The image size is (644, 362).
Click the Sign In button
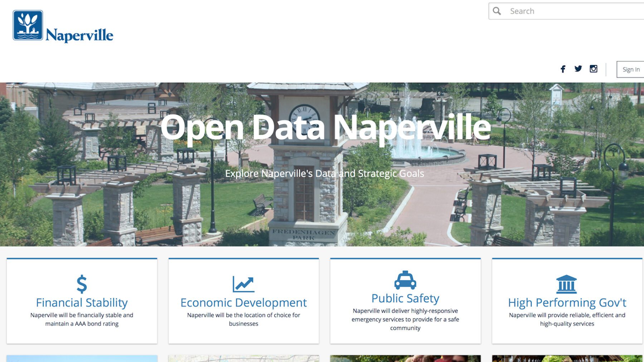pyautogui.click(x=630, y=69)
